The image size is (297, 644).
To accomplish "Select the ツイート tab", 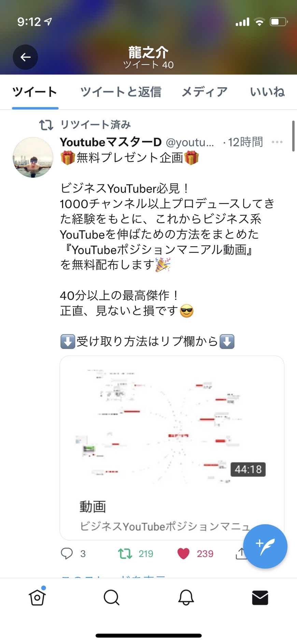I will (35, 92).
